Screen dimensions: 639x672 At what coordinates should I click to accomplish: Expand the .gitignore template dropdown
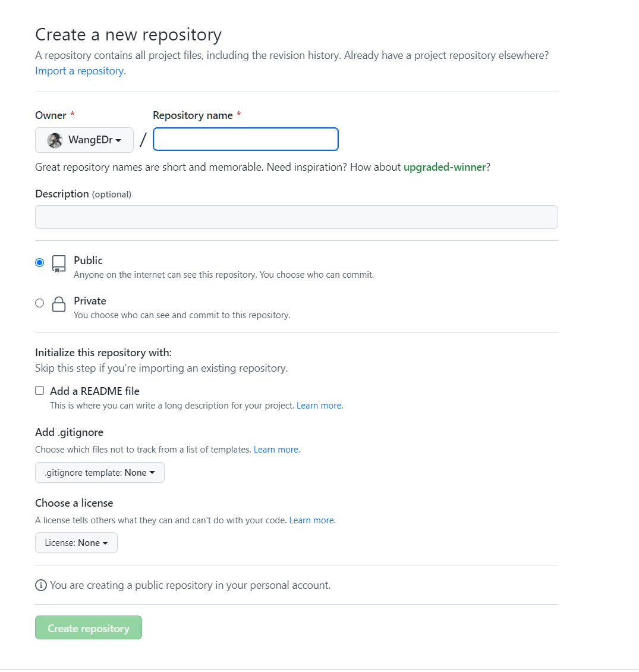click(100, 473)
